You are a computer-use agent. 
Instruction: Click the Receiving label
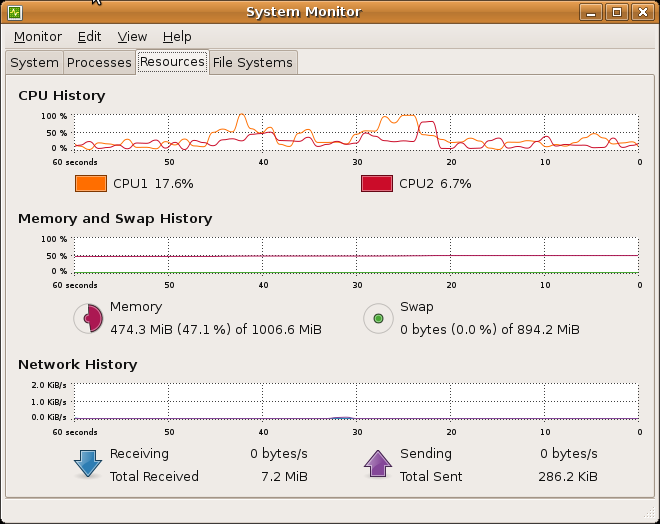(x=139, y=454)
